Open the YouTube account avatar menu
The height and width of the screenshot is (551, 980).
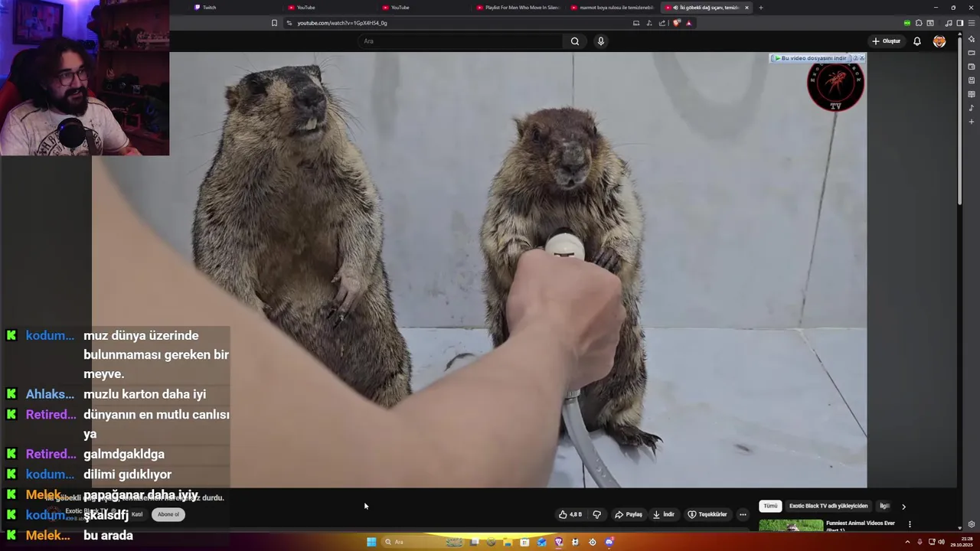coord(939,41)
